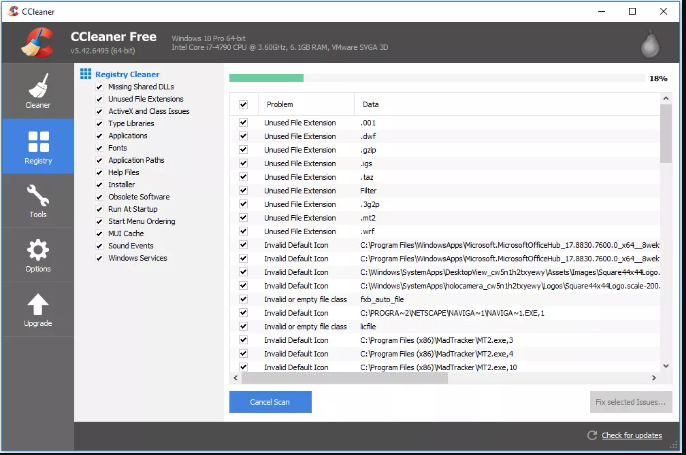Click the Registry Cleaner heading
The width and height of the screenshot is (686, 455).
[x=127, y=74]
